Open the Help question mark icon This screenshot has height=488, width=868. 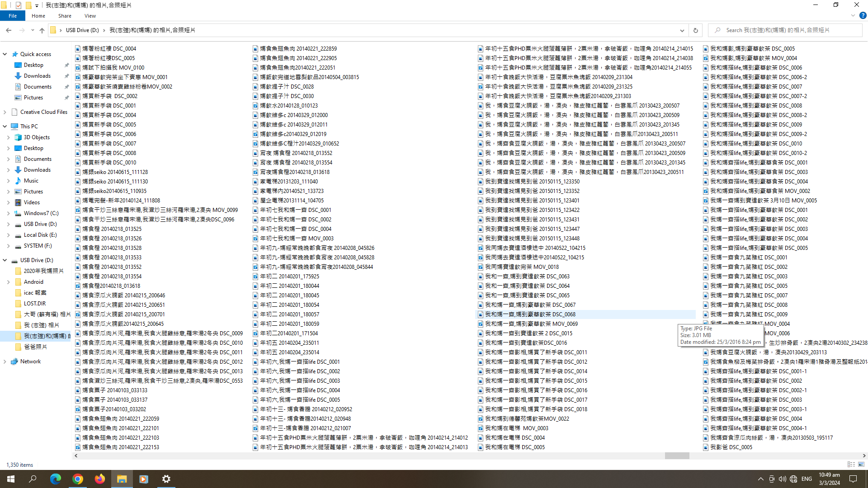tap(863, 15)
